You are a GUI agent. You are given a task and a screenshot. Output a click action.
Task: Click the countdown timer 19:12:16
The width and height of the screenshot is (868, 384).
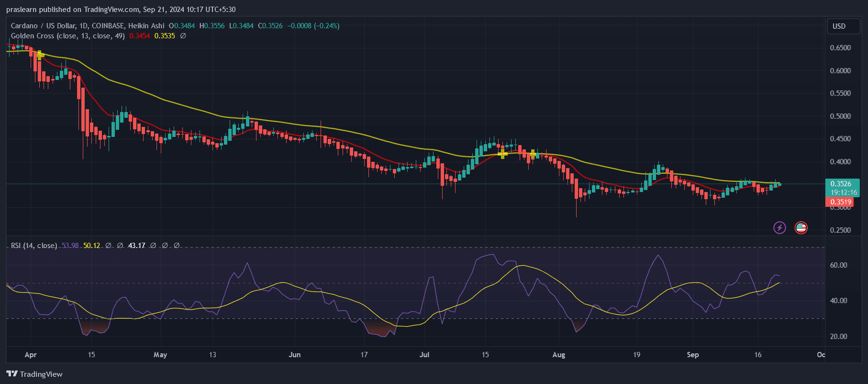[844, 192]
